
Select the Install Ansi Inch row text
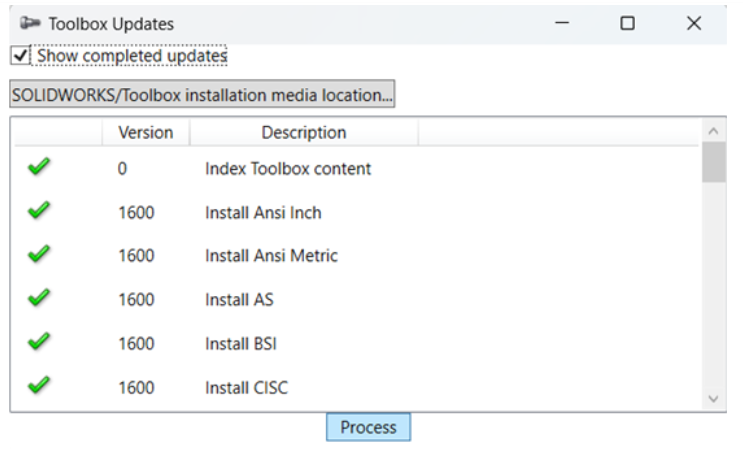pos(263,212)
